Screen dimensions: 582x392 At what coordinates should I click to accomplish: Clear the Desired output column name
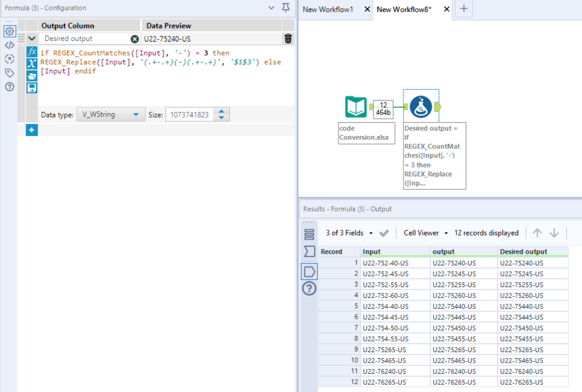pyautogui.click(x=134, y=39)
